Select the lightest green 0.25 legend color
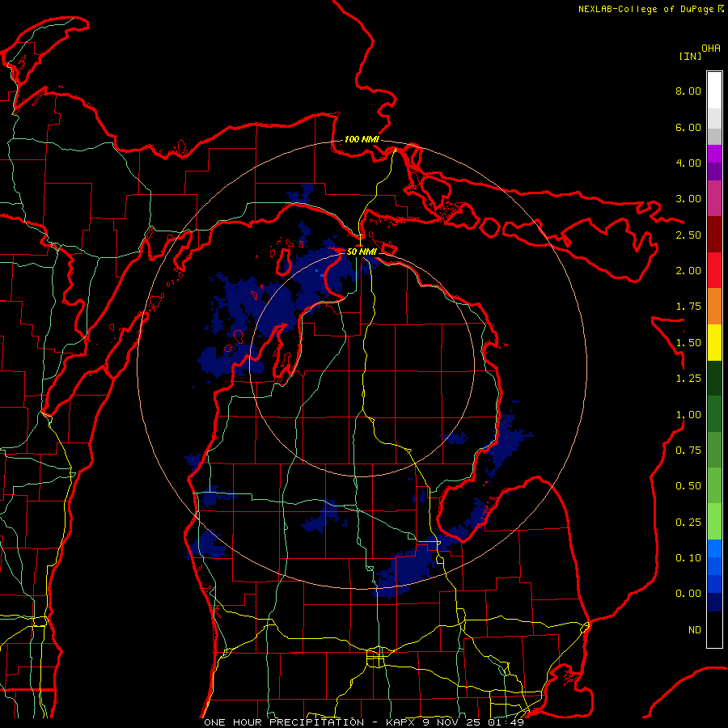The image size is (728, 728). (x=714, y=522)
